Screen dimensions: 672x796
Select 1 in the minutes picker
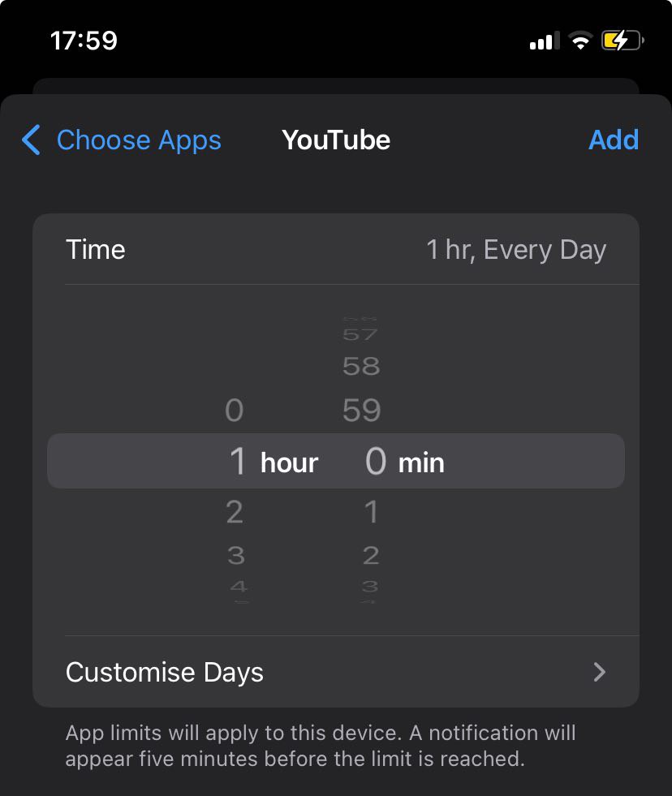tap(371, 512)
